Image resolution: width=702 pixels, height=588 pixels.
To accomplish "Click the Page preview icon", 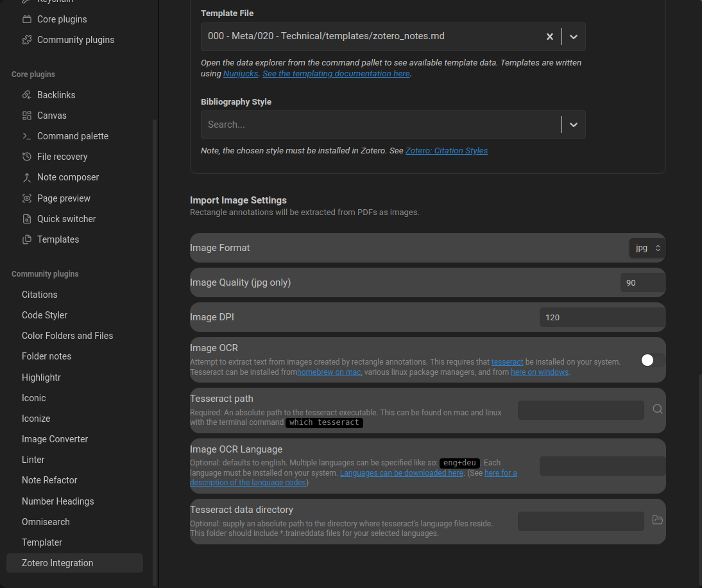I will (x=27, y=198).
